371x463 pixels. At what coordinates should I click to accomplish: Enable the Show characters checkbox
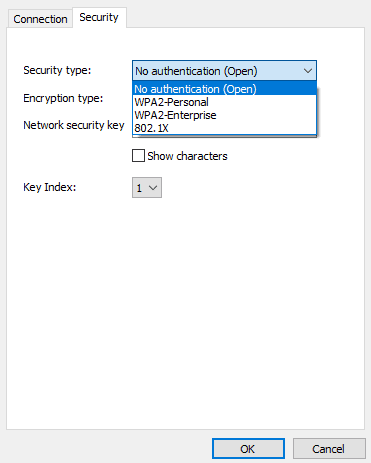138,156
